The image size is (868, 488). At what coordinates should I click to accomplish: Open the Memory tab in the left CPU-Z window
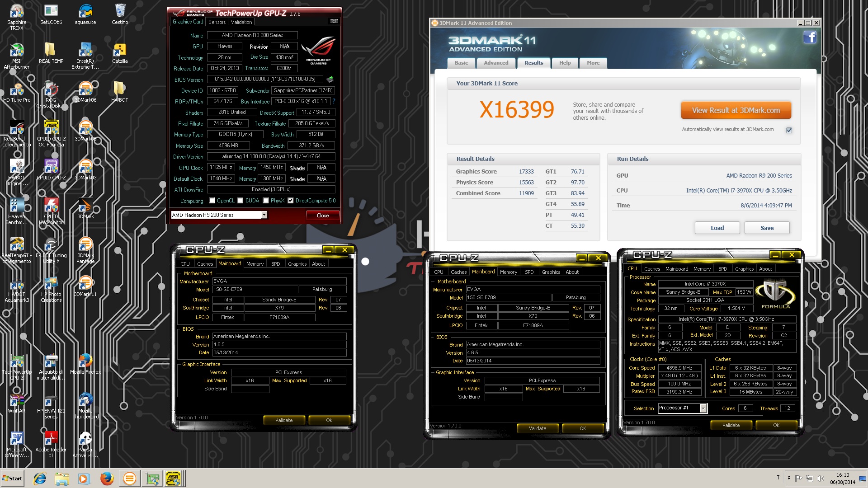click(x=255, y=264)
